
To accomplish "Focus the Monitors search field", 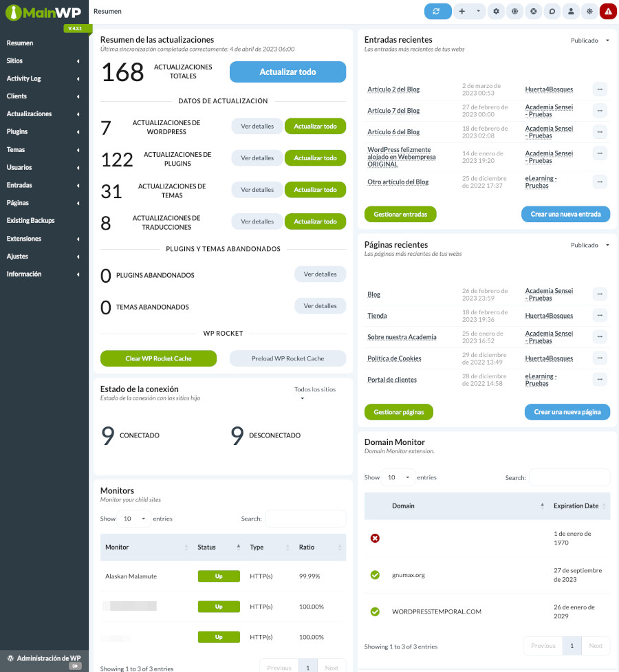I will (305, 519).
